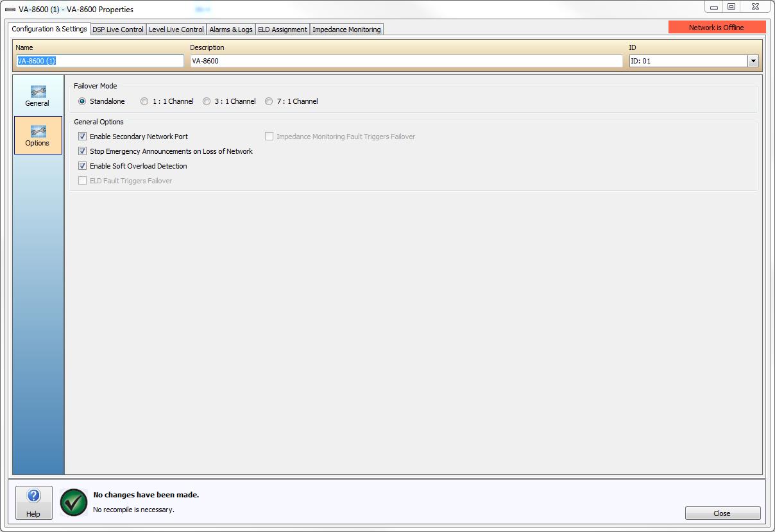Toggle Stop Emergency Announcements on Loss of Network
Screen dimensions: 775x532
click(82, 151)
